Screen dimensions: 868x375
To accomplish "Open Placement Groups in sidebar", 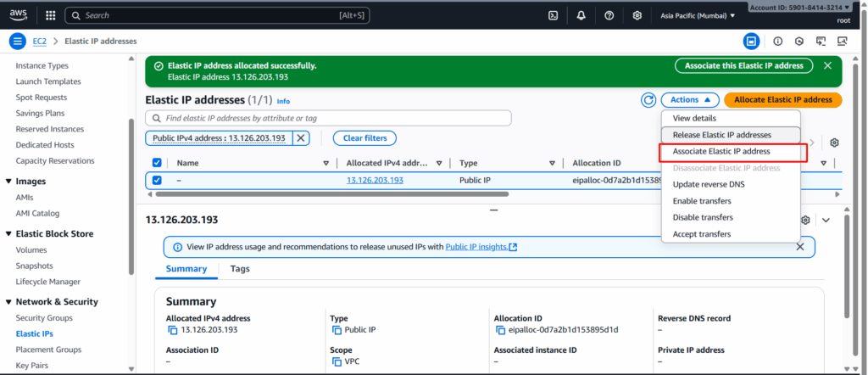I will pyautogui.click(x=48, y=350).
